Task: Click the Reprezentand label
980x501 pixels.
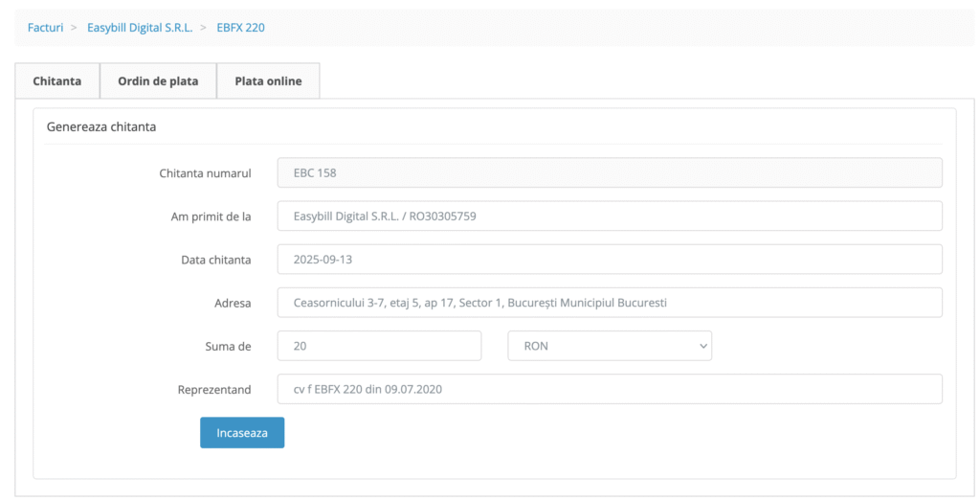Action: pyautogui.click(x=213, y=390)
